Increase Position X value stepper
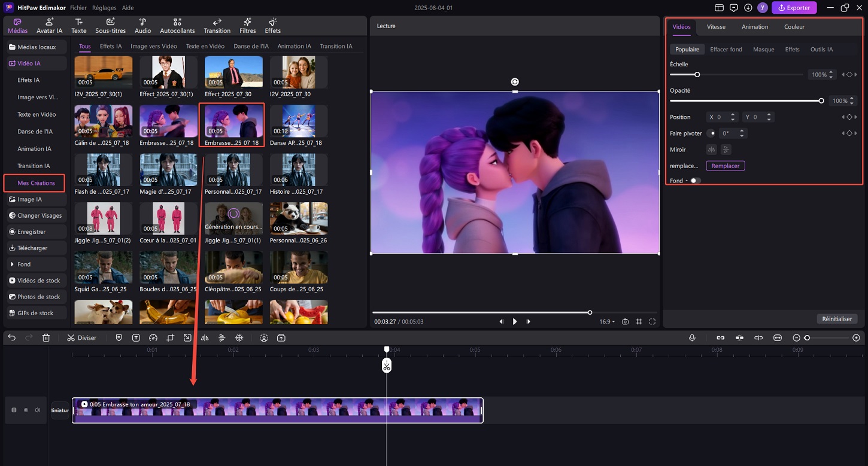Viewport: 868px width, 466px height. click(733, 115)
